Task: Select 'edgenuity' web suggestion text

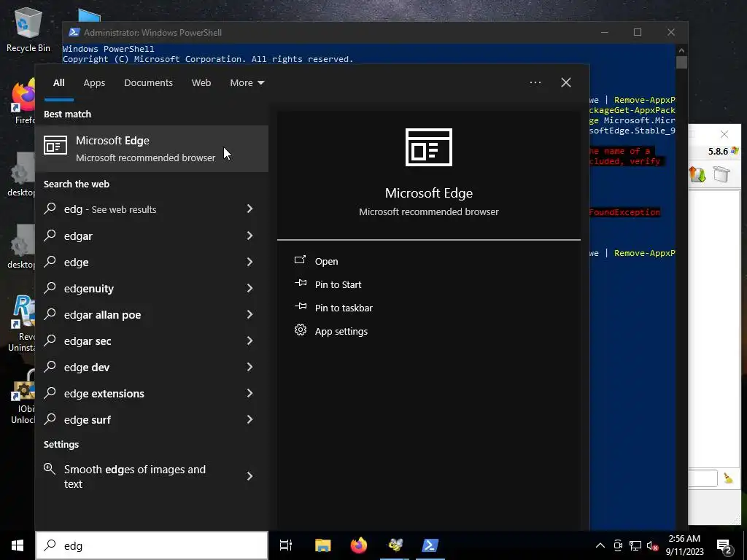Action: [x=88, y=289]
